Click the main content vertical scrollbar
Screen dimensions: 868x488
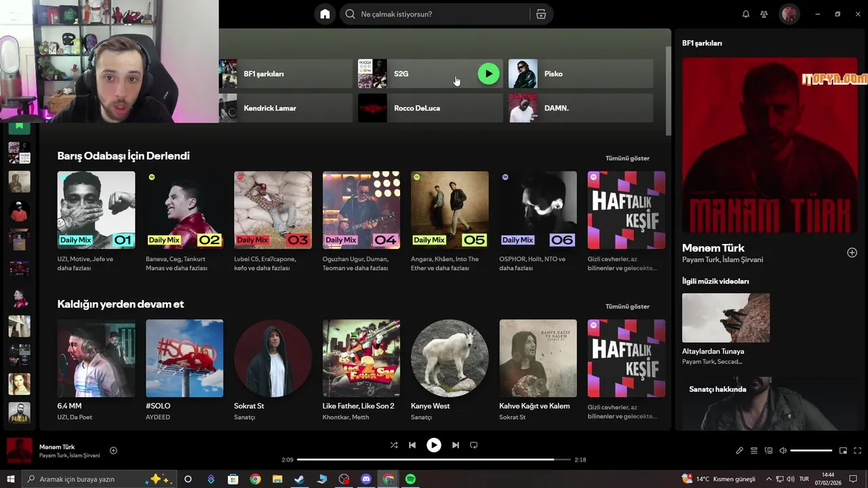[668, 91]
